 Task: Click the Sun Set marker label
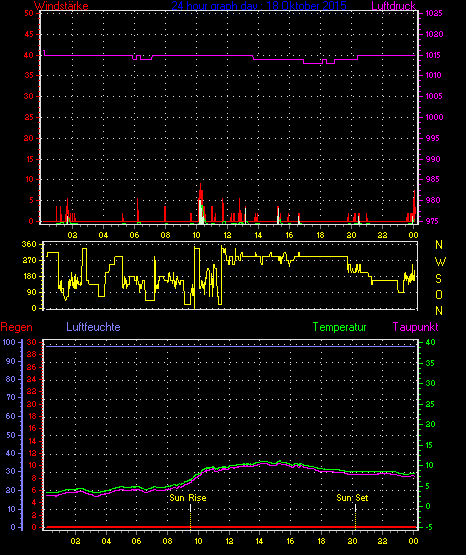tap(352, 498)
